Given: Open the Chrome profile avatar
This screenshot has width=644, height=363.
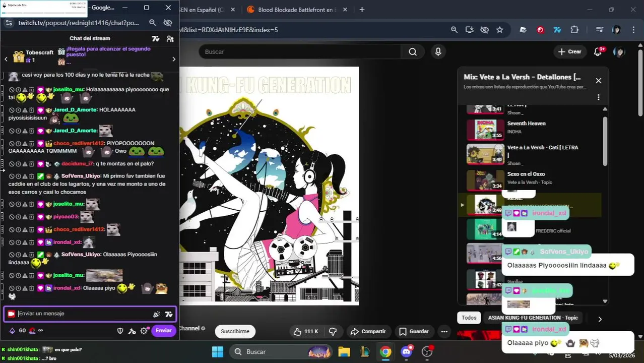Looking at the screenshot, I should (x=616, y=30).
